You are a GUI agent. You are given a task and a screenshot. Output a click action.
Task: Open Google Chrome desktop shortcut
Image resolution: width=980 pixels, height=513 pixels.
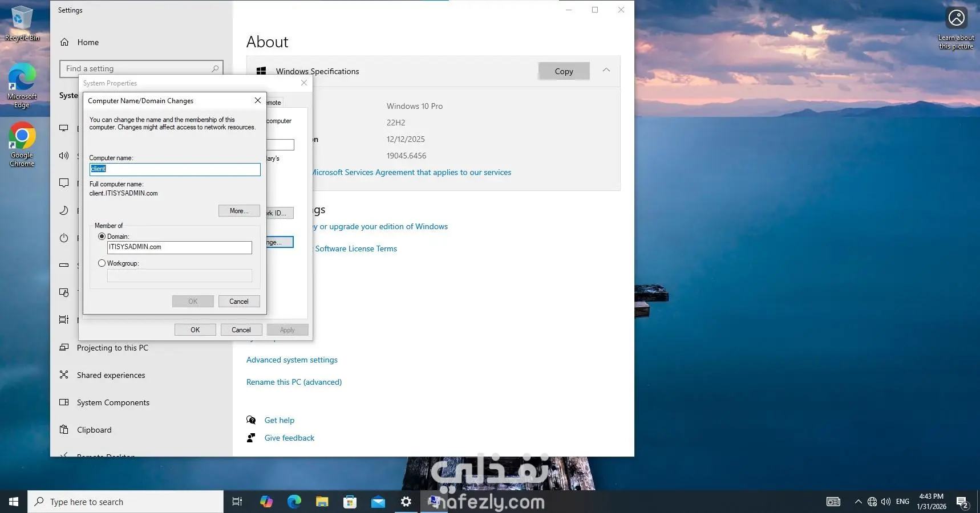tap(22, 144)
